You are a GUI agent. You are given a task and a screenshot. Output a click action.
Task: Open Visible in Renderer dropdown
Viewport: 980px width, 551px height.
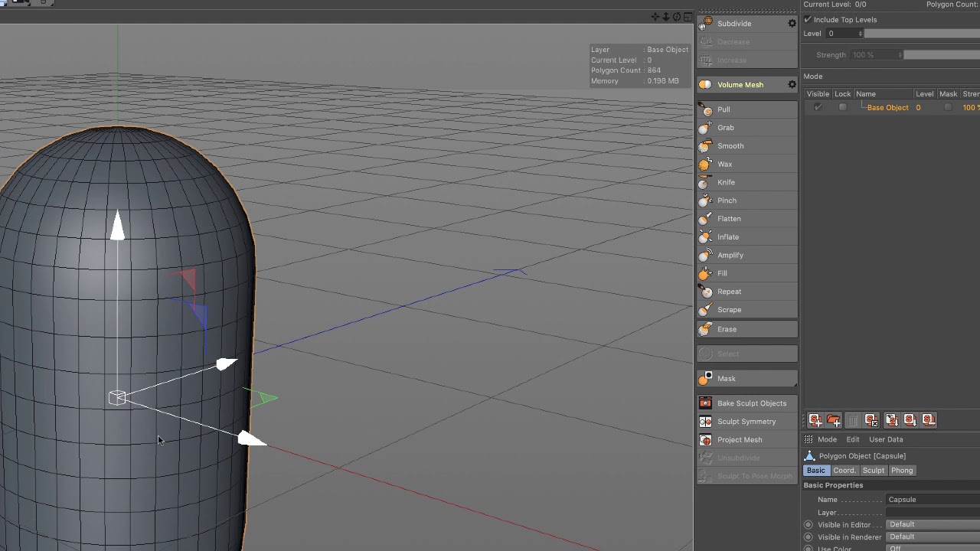[933, 536]
